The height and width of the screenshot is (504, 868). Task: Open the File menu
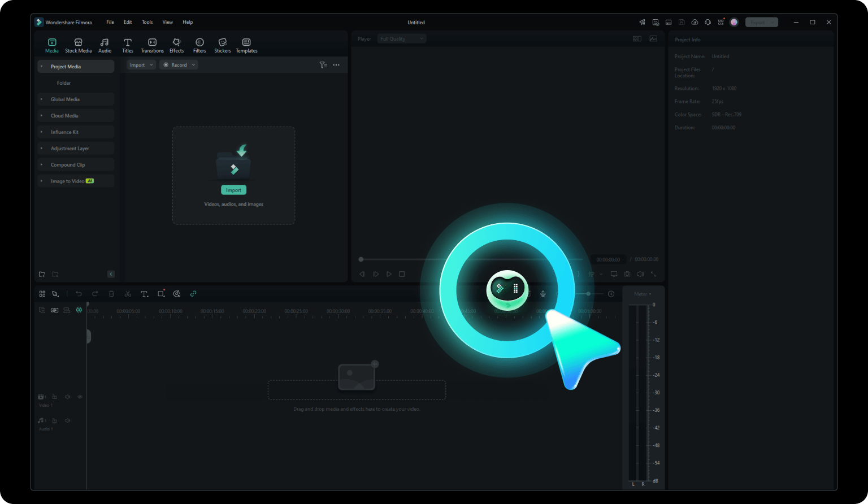110,22
